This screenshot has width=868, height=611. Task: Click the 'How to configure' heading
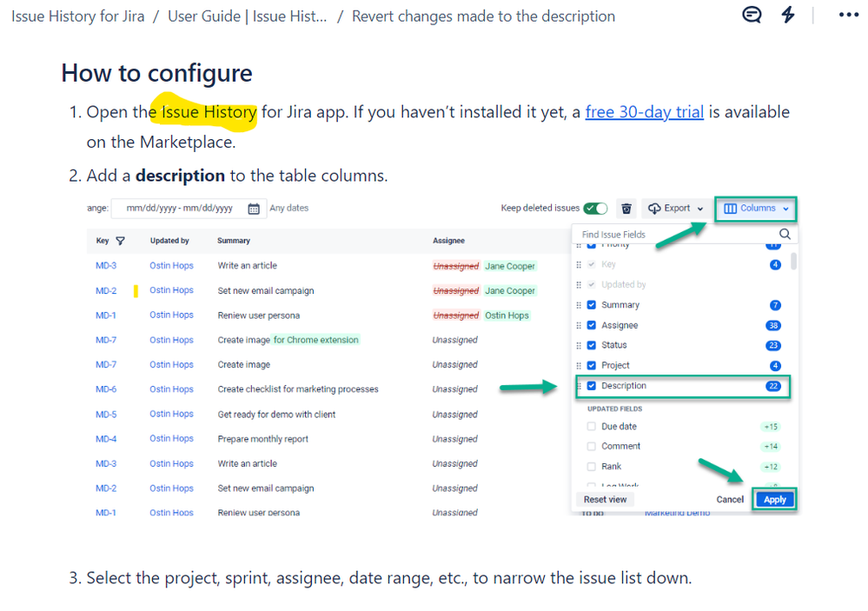tap(156, 73)
